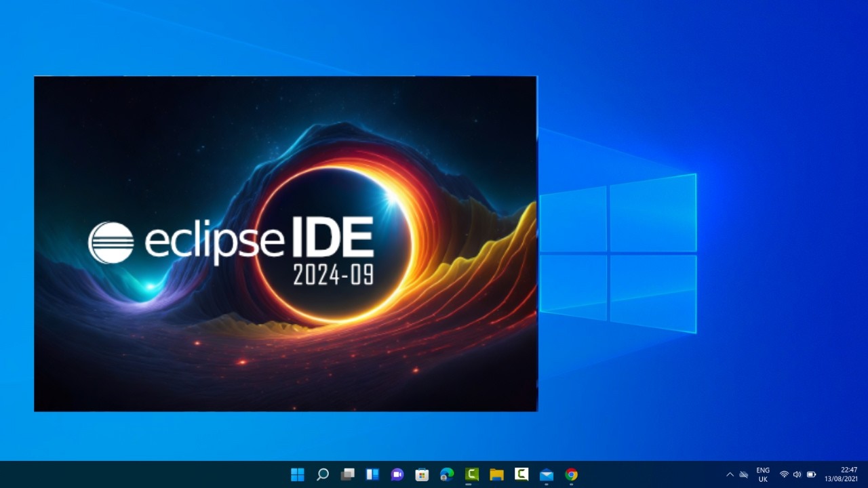The height and width of the screenshot is (488, 868).
Task: Open clock showing 22:47 13/08/2021
Action: (x=841, y=474)
